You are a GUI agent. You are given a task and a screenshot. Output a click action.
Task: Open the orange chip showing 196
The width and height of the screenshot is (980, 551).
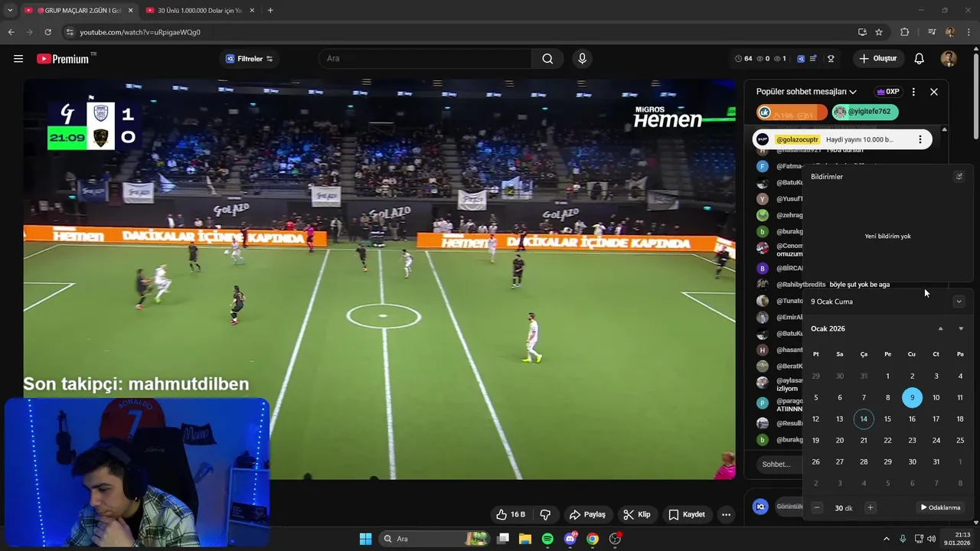[792, 112]
